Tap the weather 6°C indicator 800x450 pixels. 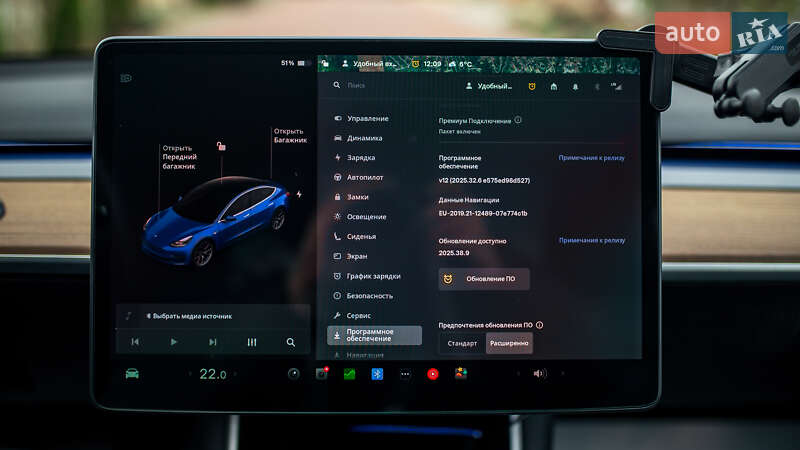(461, 64)
